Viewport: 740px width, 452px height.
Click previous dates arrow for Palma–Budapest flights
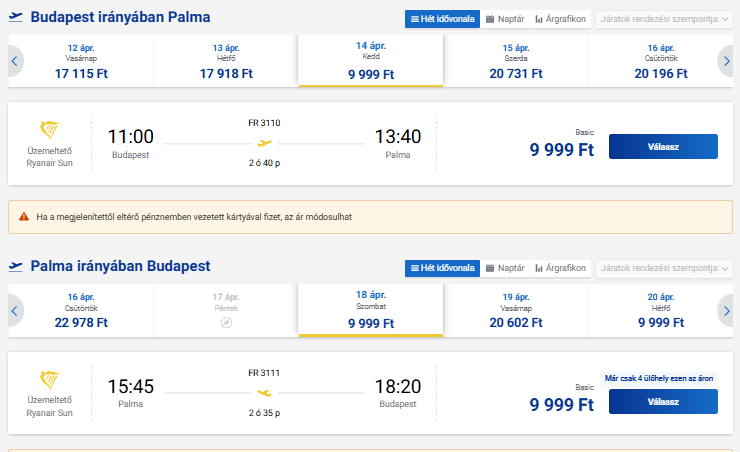[x=15, y=311]
